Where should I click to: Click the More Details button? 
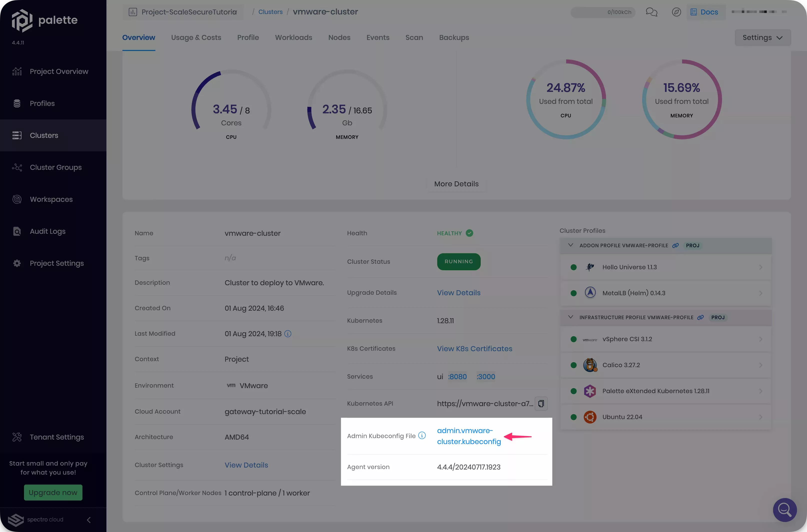pos(456,184)
